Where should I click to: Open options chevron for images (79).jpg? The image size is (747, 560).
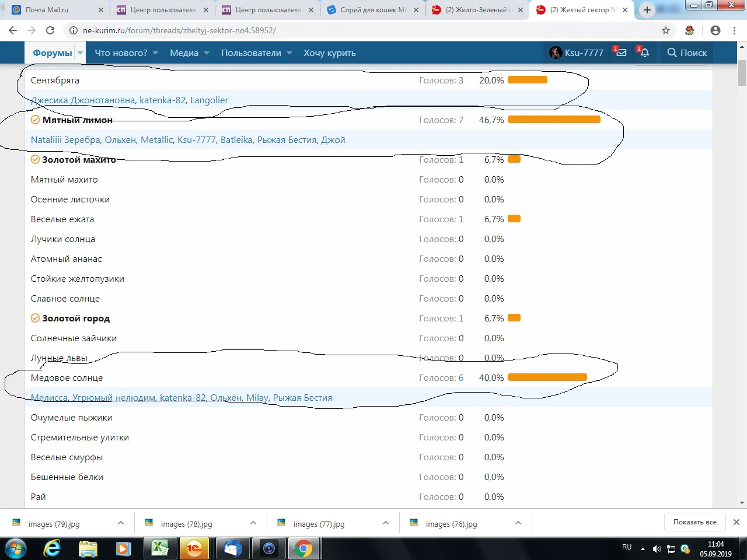click(121, 523)
